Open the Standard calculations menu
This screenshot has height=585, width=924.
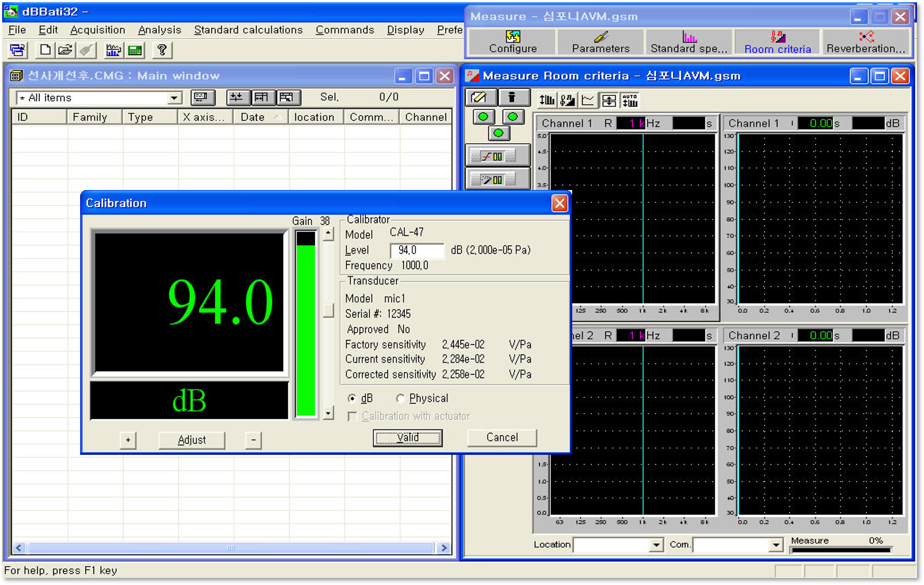click(248, 30)
